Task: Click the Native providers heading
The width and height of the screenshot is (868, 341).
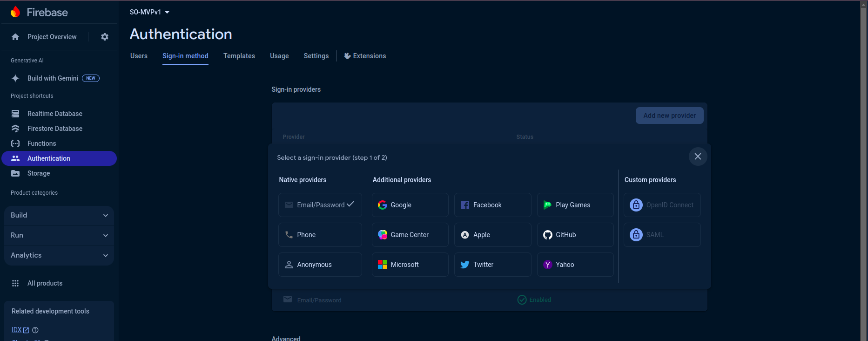Action: [x=303, y=180]
